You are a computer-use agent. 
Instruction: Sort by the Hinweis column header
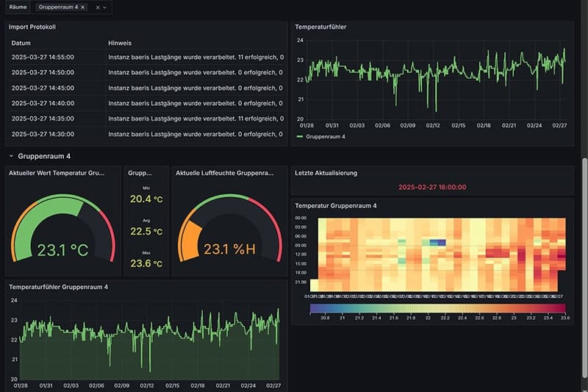click(x=120, y=43)
